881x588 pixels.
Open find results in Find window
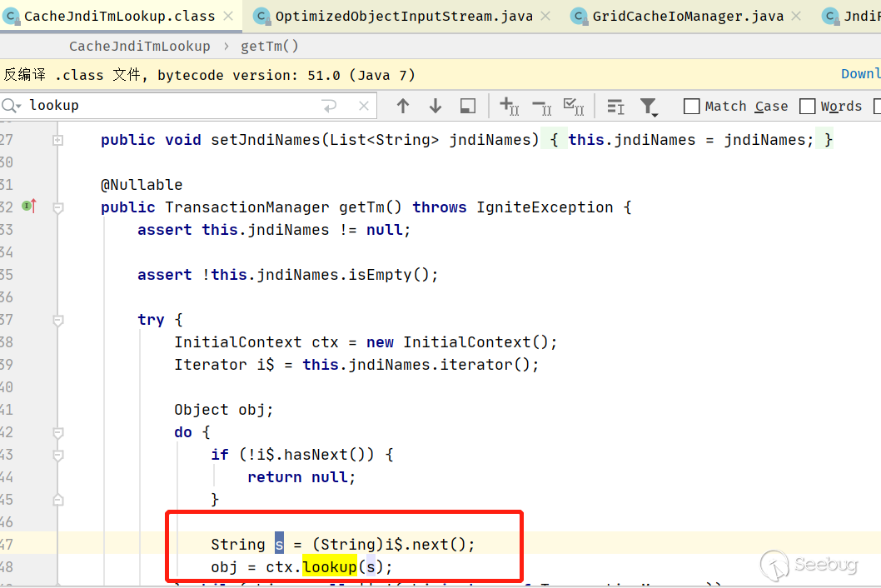[x=468, y=106]
